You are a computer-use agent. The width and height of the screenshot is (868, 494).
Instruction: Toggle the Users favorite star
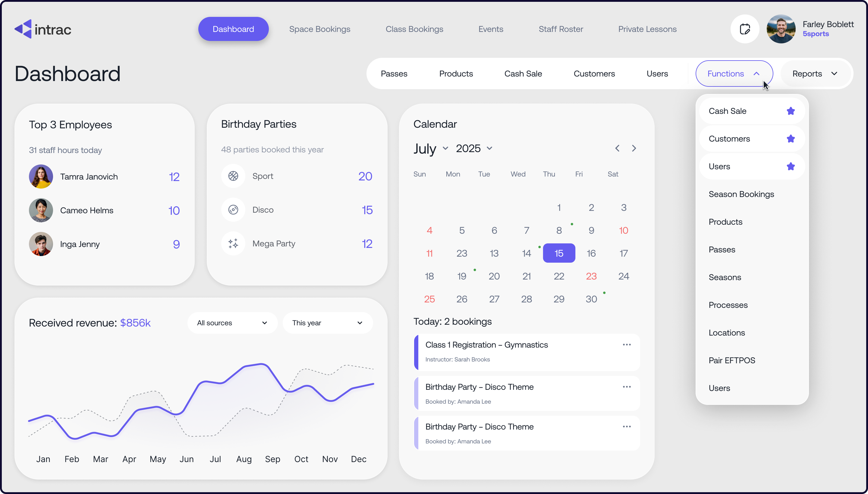[x=791, y=167]
